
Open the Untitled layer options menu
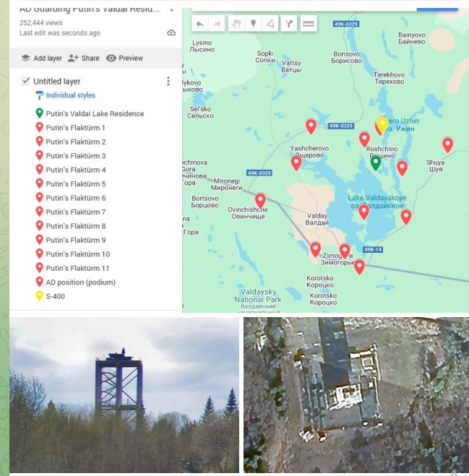tap(168, 82)
